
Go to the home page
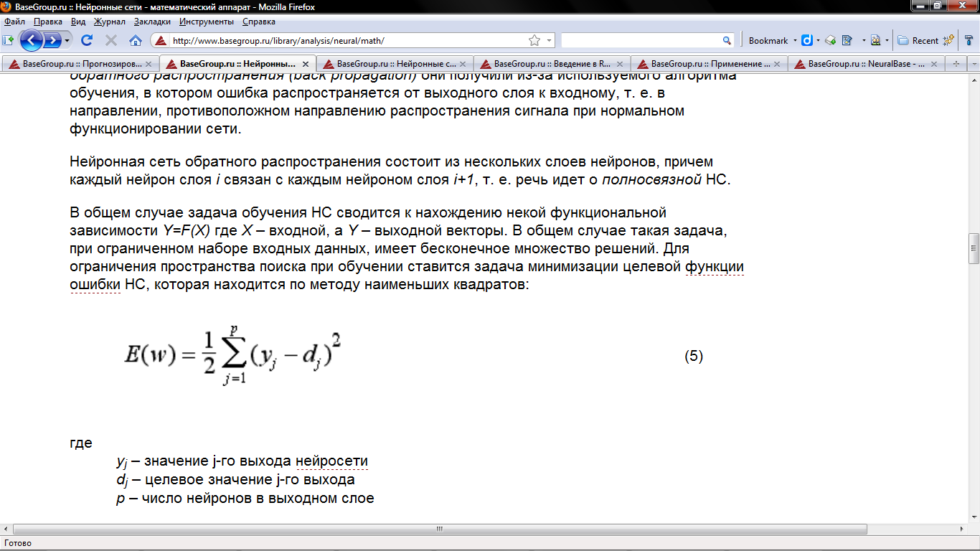click(136, 40)
